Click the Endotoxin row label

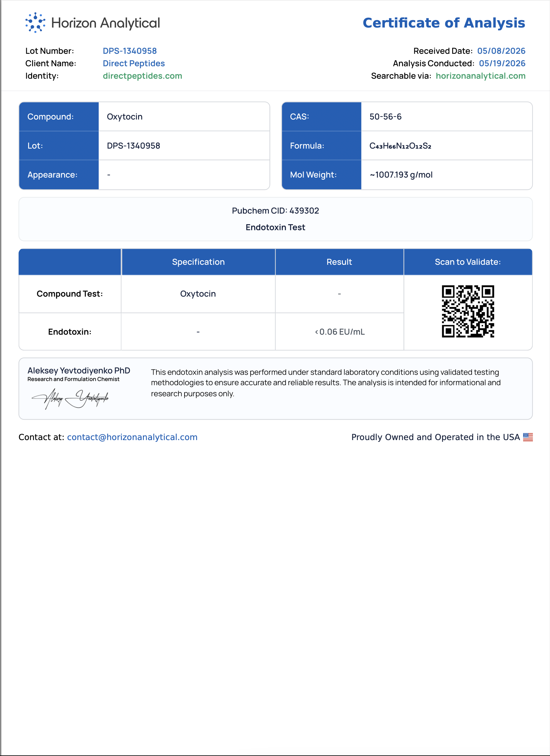(x=70, y=332)
